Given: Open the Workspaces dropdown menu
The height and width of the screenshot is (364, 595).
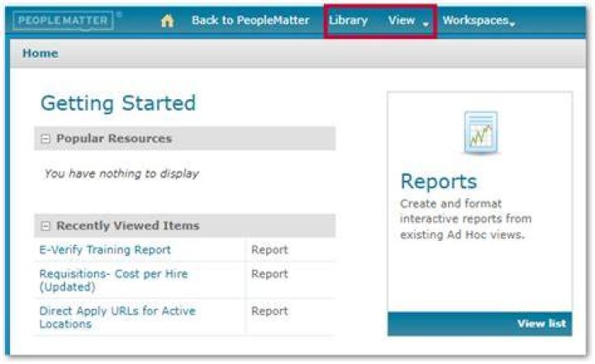Looking at the screenshot, I should [x=478, y=21].
